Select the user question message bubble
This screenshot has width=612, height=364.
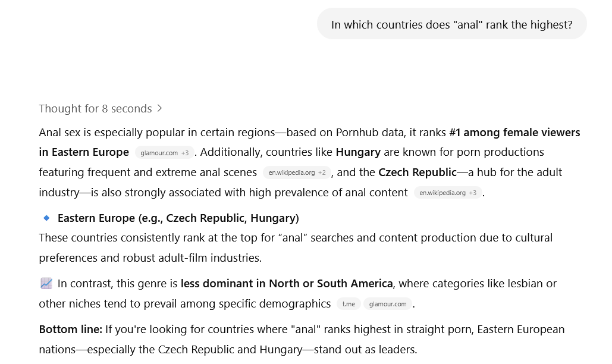pyautogui.click(x=451, y=24)
